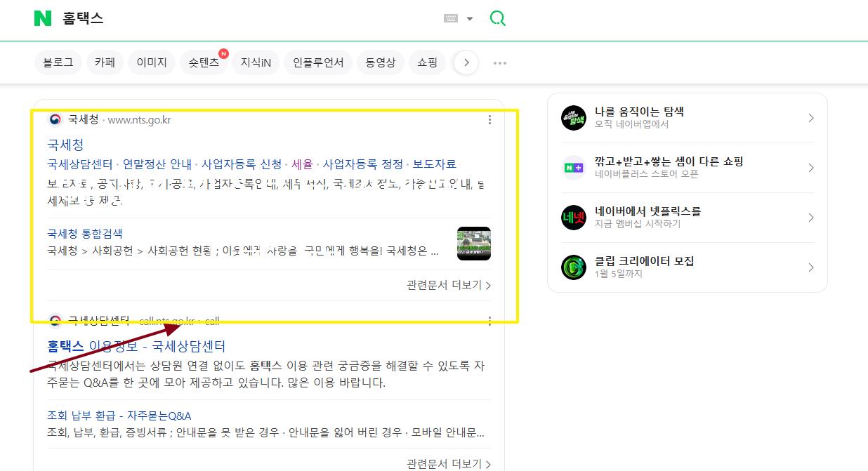The width and height of the screenshot is (868, 471).
Task: Click the green Naver N logo
Action: [x=43, y=18]
